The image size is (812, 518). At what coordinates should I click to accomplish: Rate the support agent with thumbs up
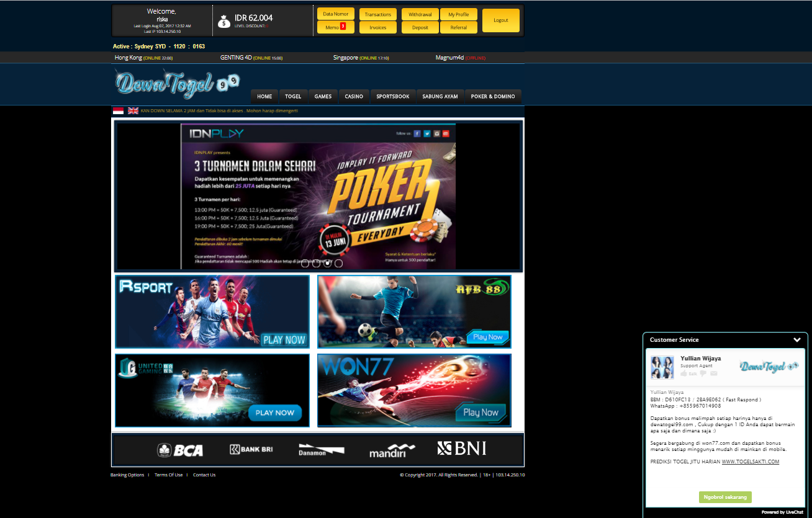pyautogui.click(x=683, y=373)
